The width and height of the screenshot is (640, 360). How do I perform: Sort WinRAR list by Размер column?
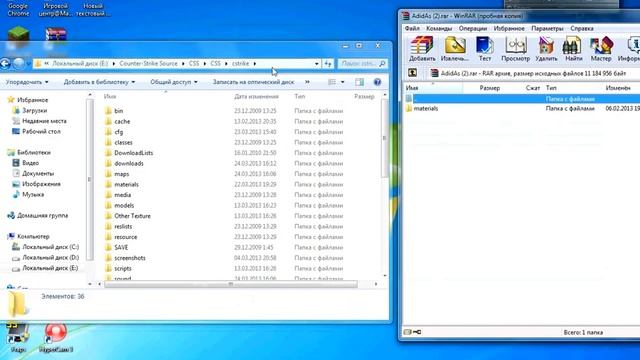(x=489, y=88)
